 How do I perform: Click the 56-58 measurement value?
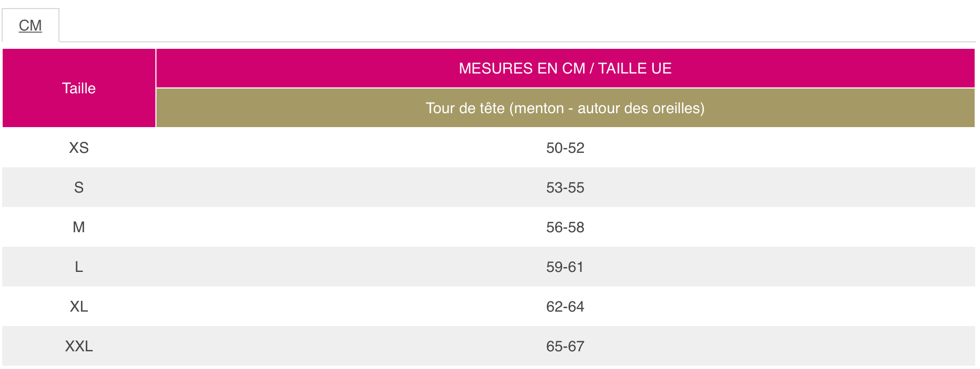[x=565, y=227]
